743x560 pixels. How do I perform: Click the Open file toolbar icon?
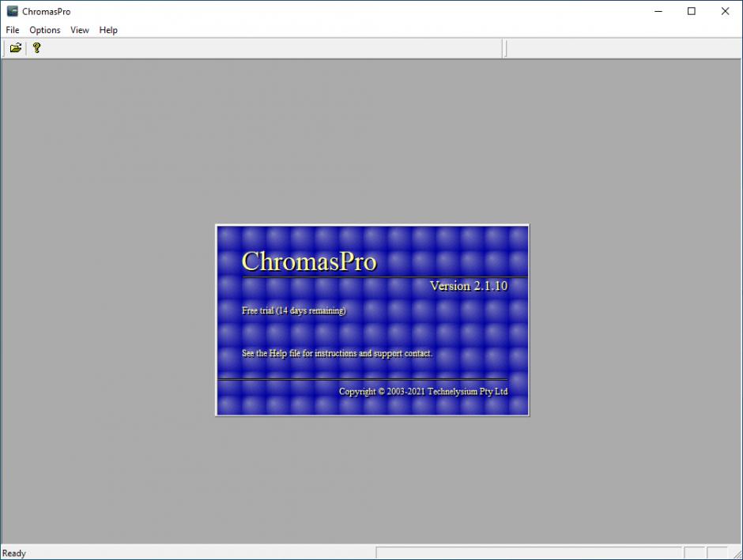click(x=16, y=48)
